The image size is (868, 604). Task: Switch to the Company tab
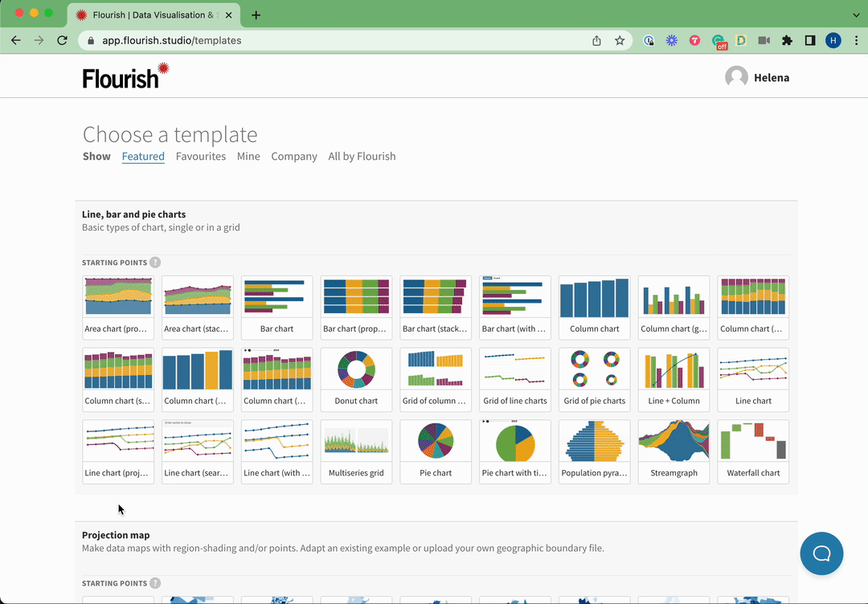pyautogui.click(x=294, y=157)
